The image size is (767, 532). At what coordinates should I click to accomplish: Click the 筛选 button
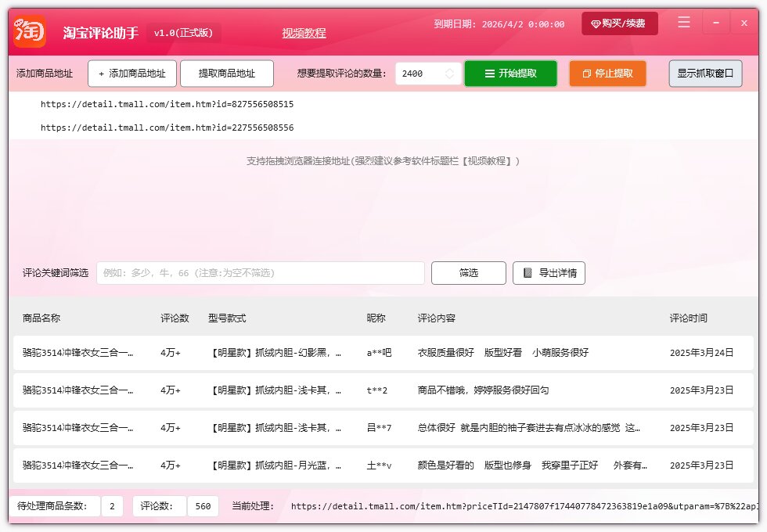click(469, 273)
